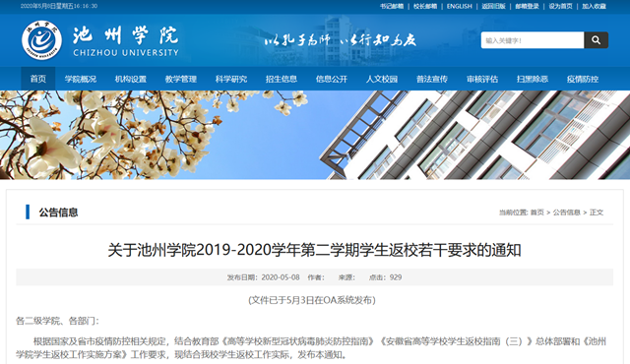This screenshot has height=364, width=630.
Task: Click the magnolia banner image
Action: [315, 135]
